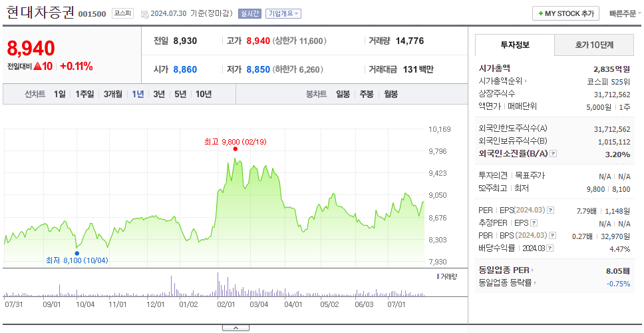This screenshot has width=644, height=333.
Task: Click the 전일 value 8,930
Action: pyautogui.click(x=185, y=41)
